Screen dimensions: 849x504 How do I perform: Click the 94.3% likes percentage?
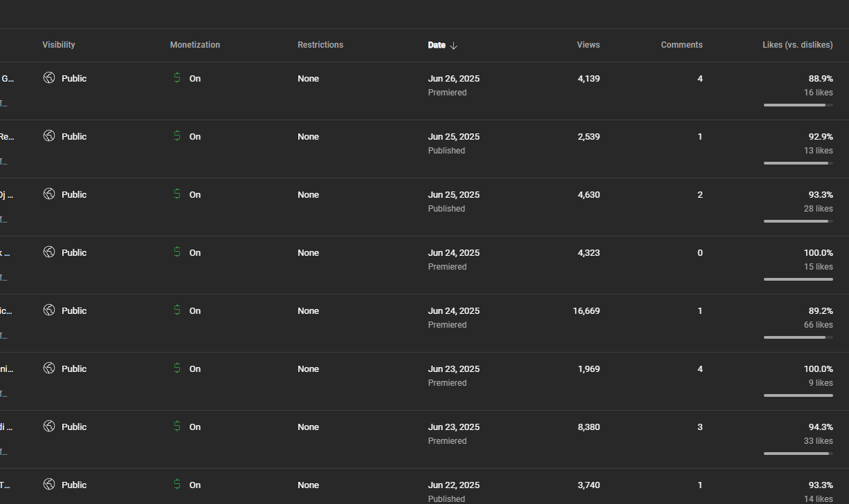click(x=821, y=427)
